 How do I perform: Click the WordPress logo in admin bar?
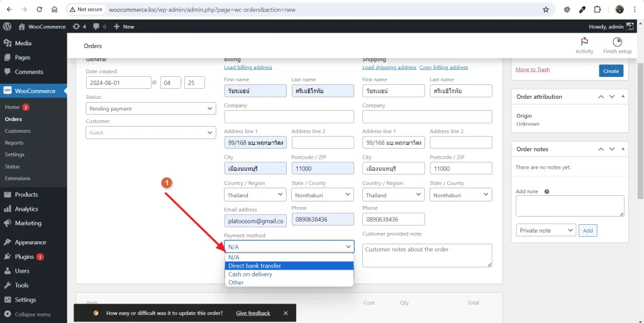(8, 26)
